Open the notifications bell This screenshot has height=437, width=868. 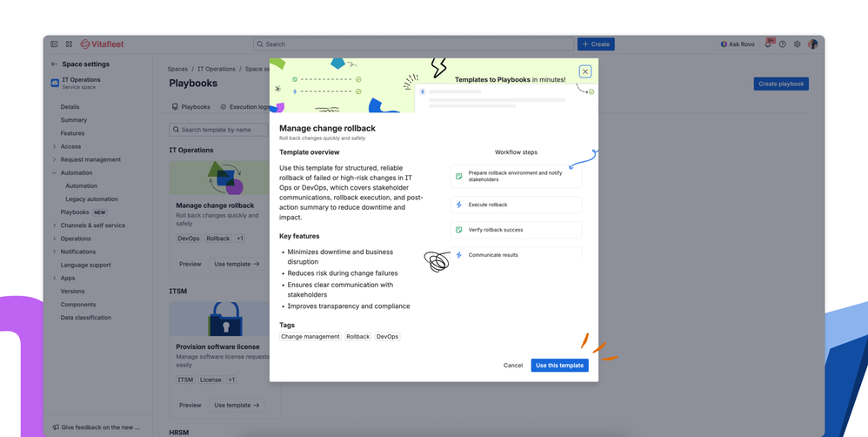click(768, 44)
